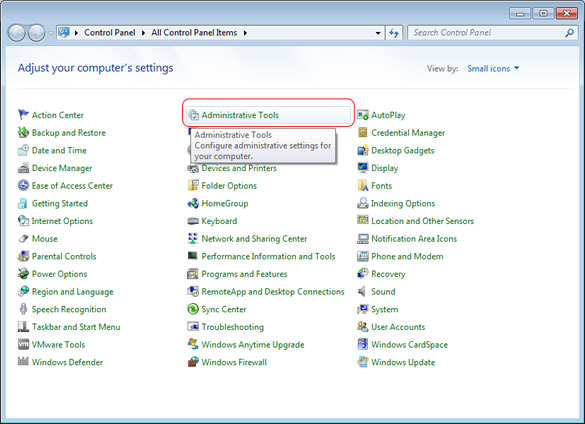Viewport: 585px width, 424px height.
Task: Open Location and Other Sensors
Action: (x=422, y=221)
